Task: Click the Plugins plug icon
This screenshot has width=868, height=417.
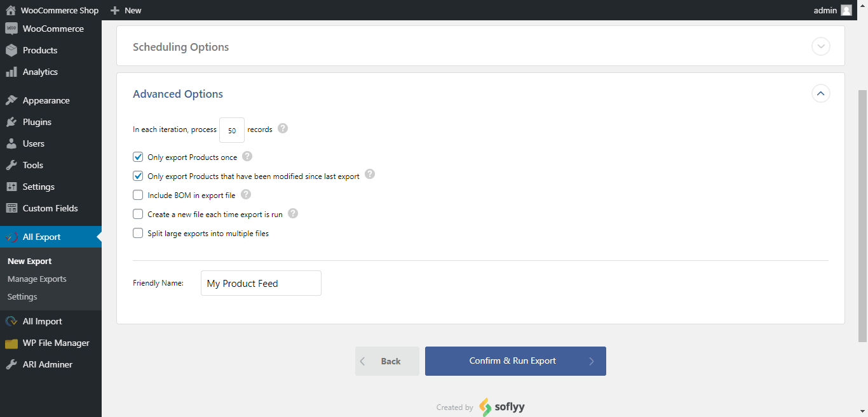Action: [x=11, y=122]
